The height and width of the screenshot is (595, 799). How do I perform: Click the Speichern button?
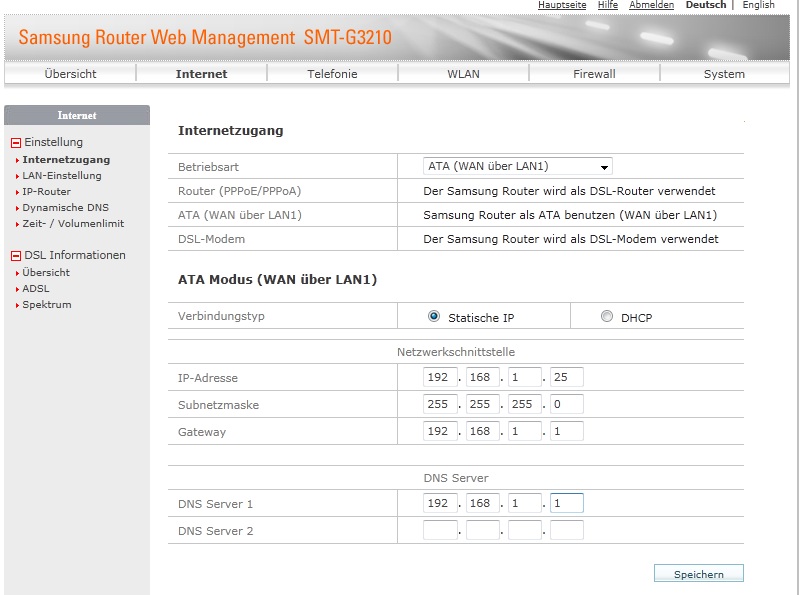point(699,574)
